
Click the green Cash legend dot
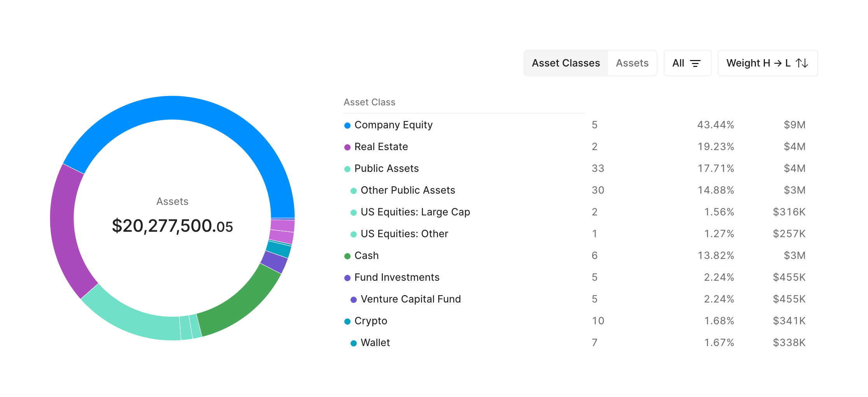(x=347, y=256)
